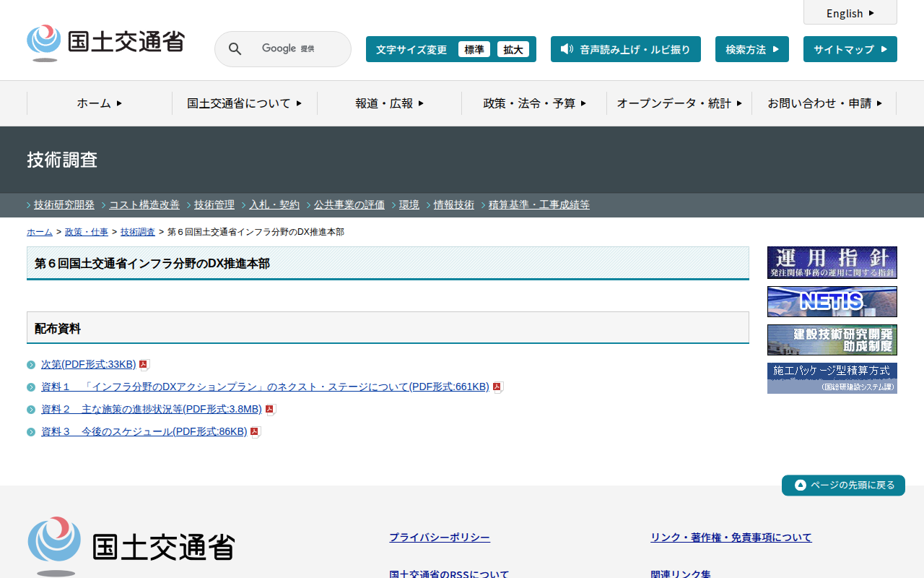Open the NETIS banner
Screen dimensions: 924x578
coord(832,301)
